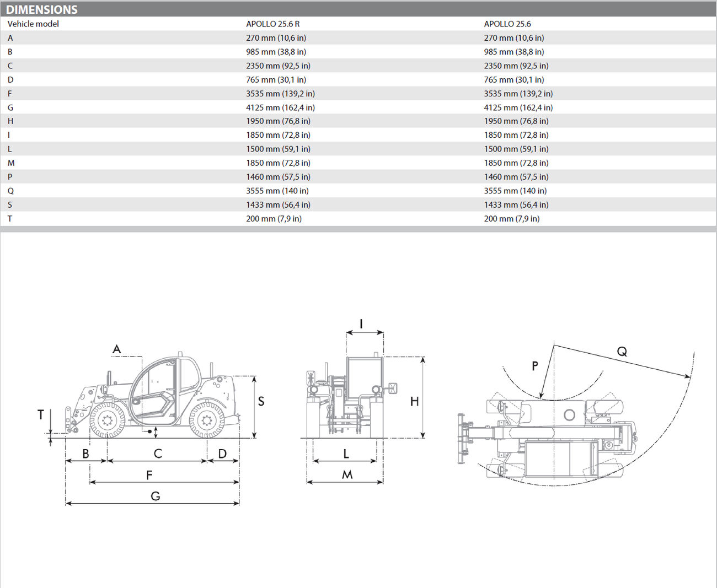Click the 'APOLLO 25.6' column header without R
Screen dimensions: 717x588
tap(507, 24)
